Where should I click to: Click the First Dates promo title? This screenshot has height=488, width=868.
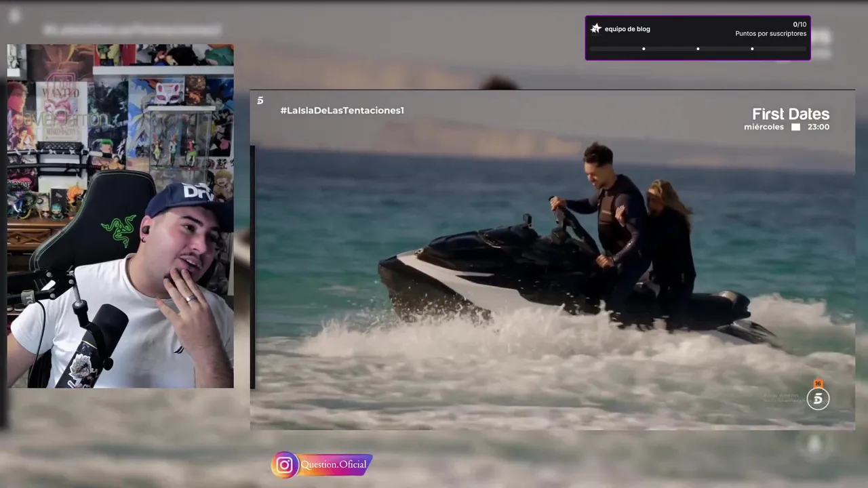point(791,114)
